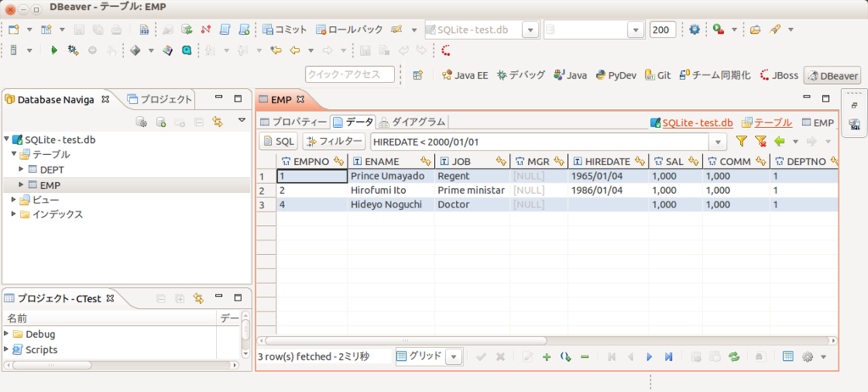This screenshot has height=392, width=868.
Task: Switch to the JBoss perspective
Action: pos(779,75)
